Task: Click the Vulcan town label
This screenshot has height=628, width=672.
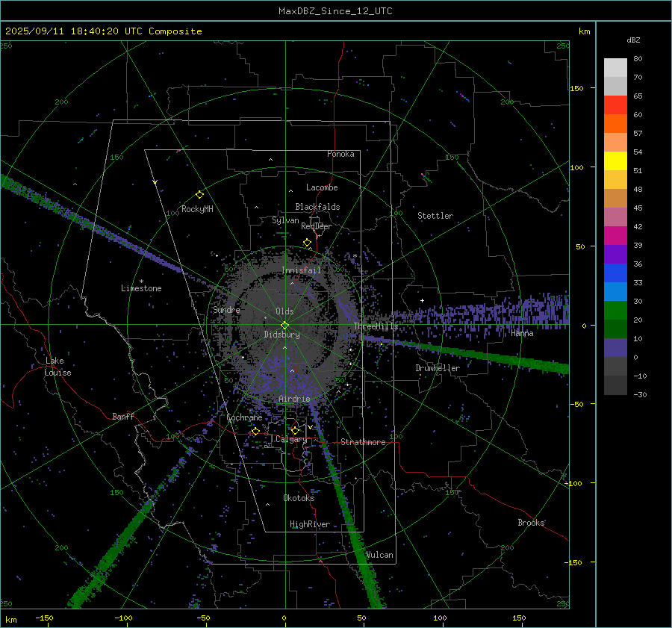Action: point(379,555)
